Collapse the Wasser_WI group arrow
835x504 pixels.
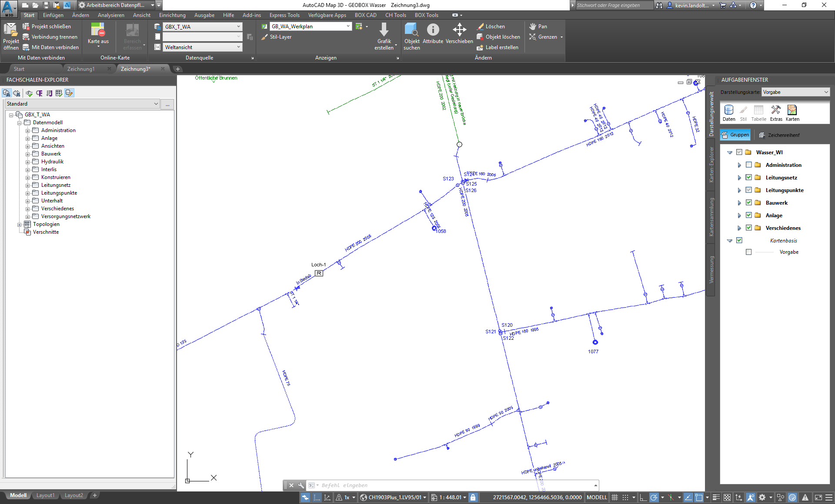click(730, 153)
